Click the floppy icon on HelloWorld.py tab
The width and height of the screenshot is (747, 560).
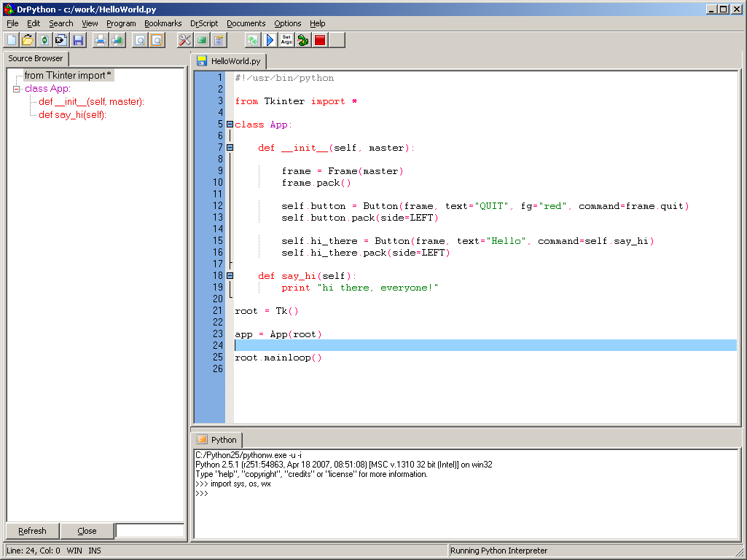point(202,61)
